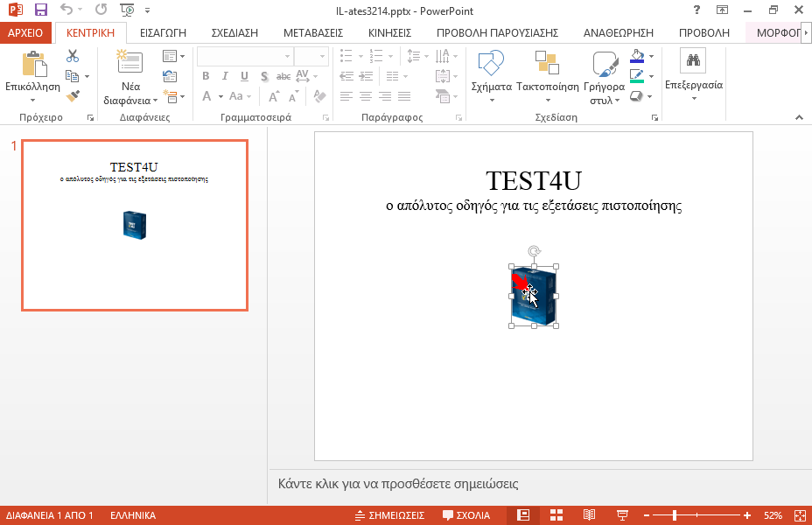Toggle text shadow
Viewport: 812px width, 525px height.
[x=264, y=77]
